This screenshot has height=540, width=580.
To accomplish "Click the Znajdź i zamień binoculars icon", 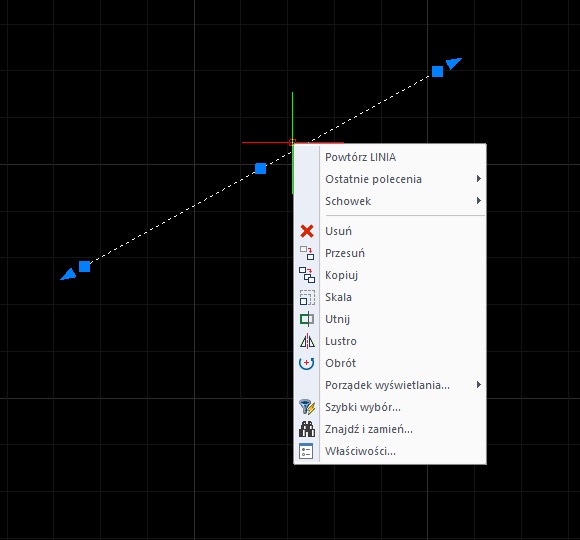I will pos(307,429).
